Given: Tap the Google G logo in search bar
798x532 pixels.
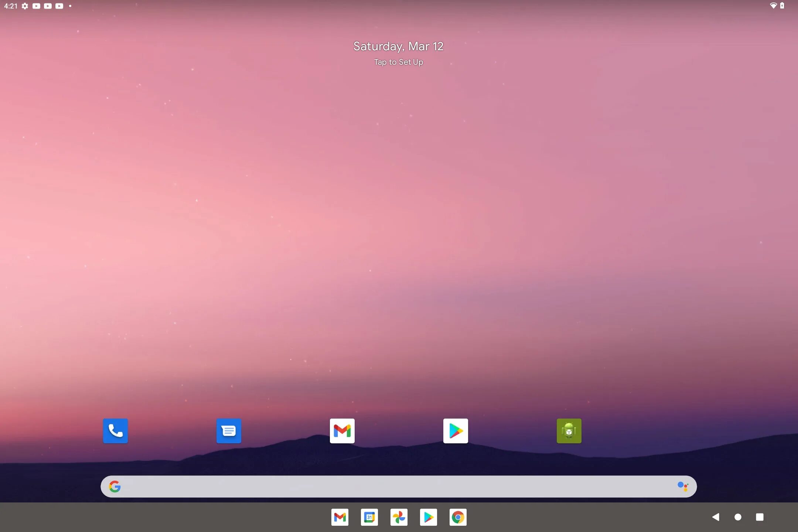Looking at the screenshot, I should (115, 486).
